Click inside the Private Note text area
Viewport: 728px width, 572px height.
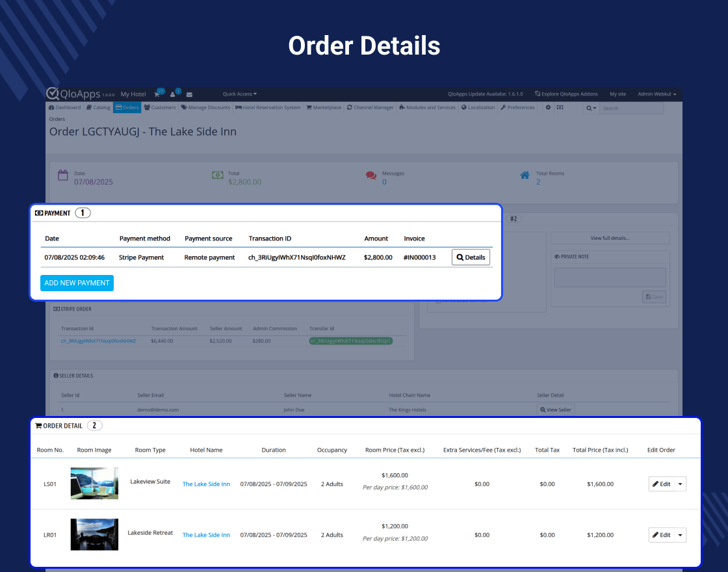pos(610,278)
